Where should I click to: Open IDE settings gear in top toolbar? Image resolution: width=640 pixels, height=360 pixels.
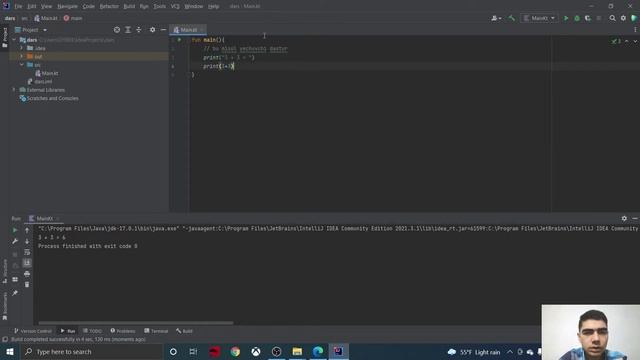(623, 18)
